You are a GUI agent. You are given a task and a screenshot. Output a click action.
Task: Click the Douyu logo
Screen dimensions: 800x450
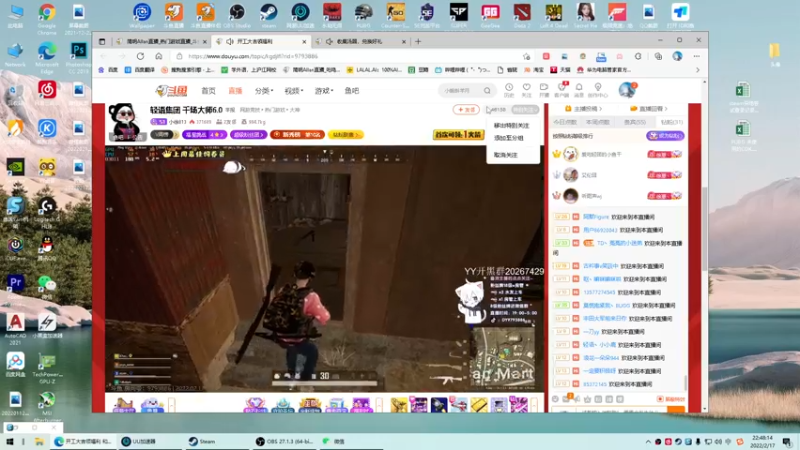[172, 91]
